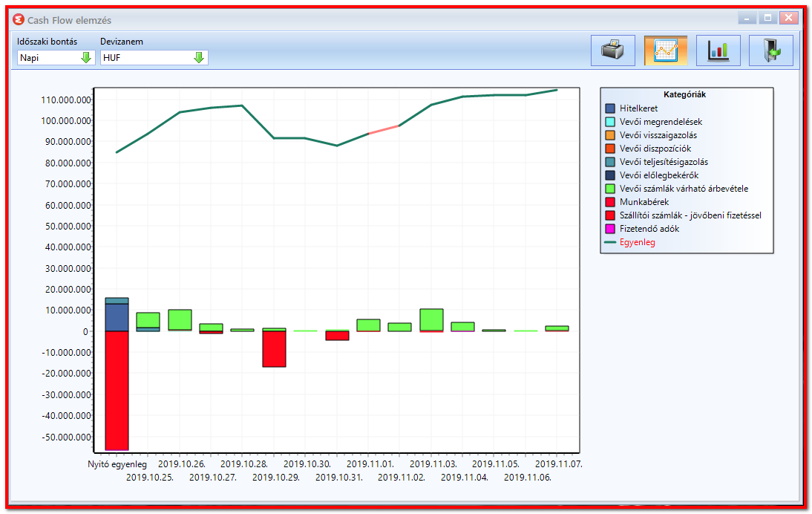
Task: Click the printer icon button
Action: click(612, 51)
